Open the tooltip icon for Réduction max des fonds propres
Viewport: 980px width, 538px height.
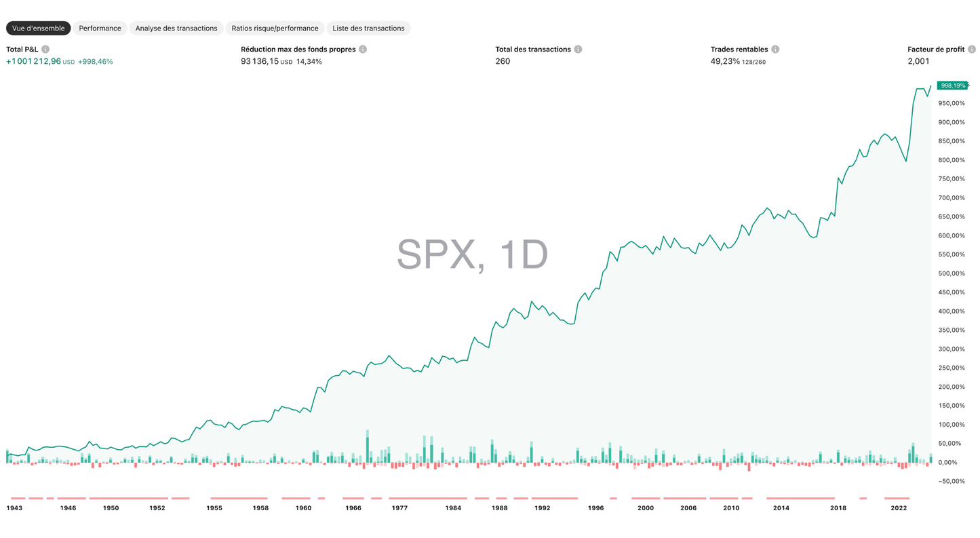pos(363,49)
